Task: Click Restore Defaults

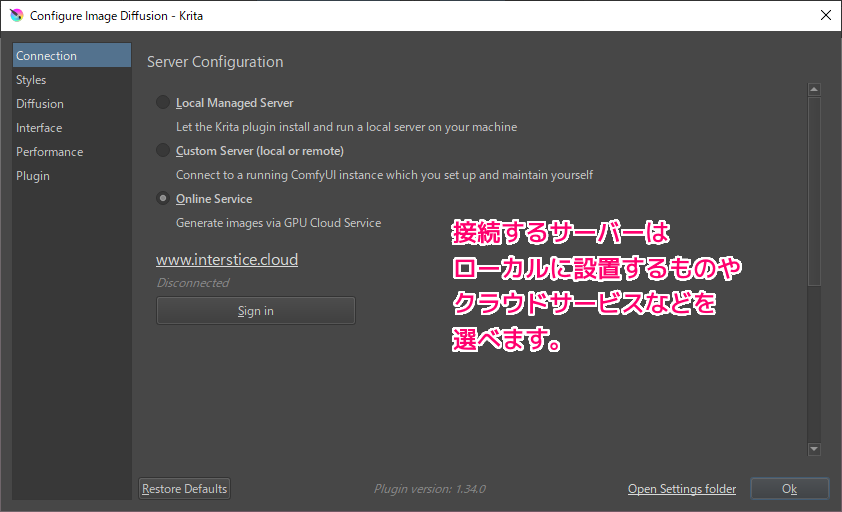Action: click(184, 489)
